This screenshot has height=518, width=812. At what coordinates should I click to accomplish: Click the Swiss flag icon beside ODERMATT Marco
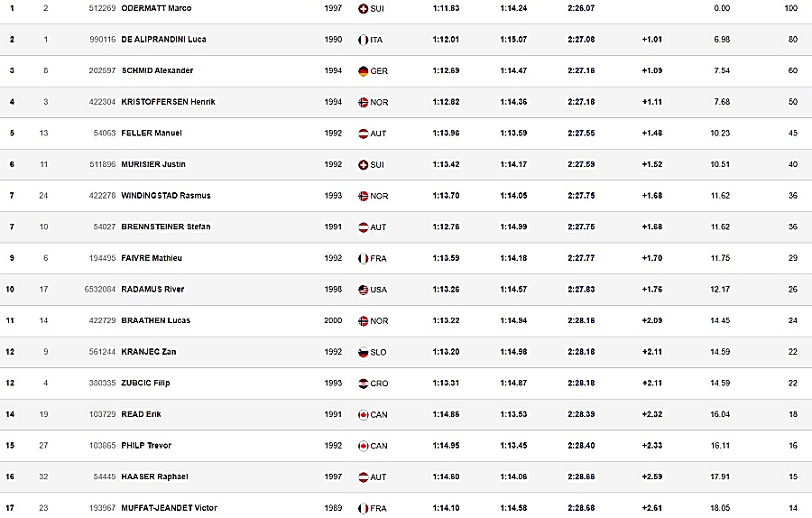pyautogui.click(x=363, y=9)
